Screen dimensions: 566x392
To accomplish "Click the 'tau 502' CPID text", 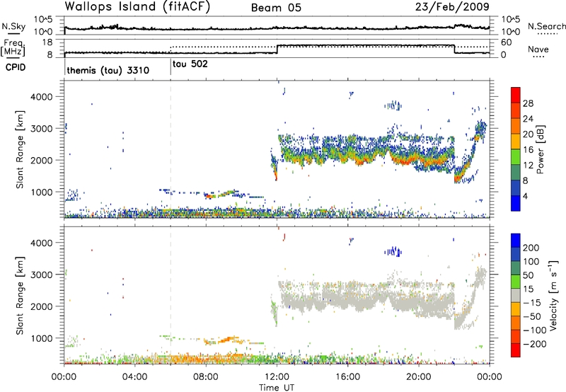I will coord(190,64).
